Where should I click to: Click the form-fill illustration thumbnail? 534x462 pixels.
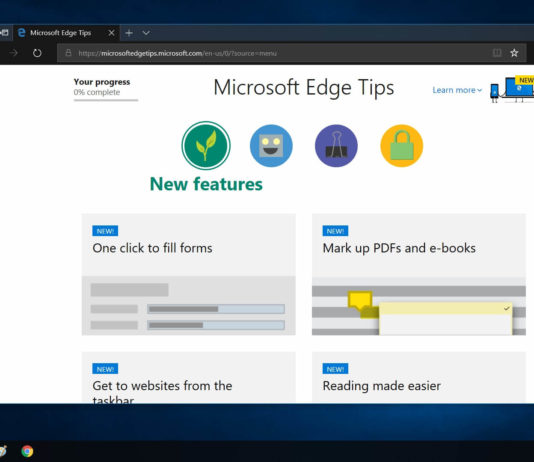189,305
